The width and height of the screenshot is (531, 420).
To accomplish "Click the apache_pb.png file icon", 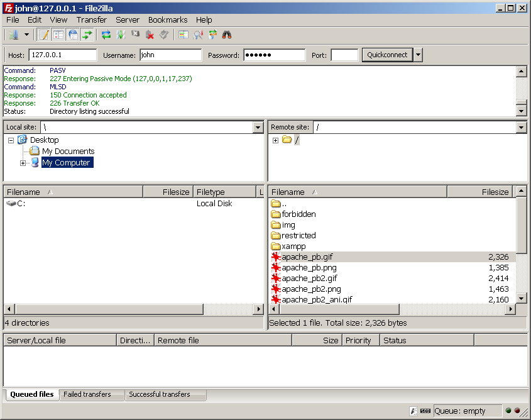I will pyautogui.click(x=275, y=268).
